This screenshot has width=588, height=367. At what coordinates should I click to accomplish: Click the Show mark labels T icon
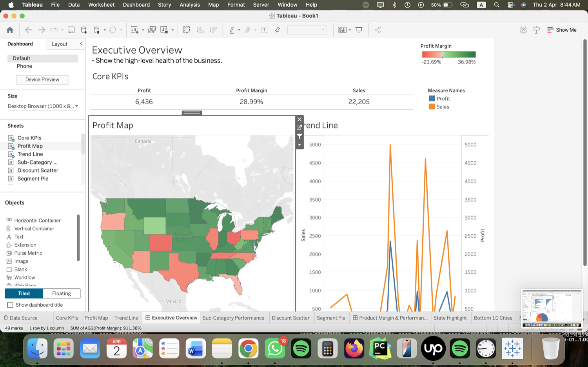[x=265, y=30]
